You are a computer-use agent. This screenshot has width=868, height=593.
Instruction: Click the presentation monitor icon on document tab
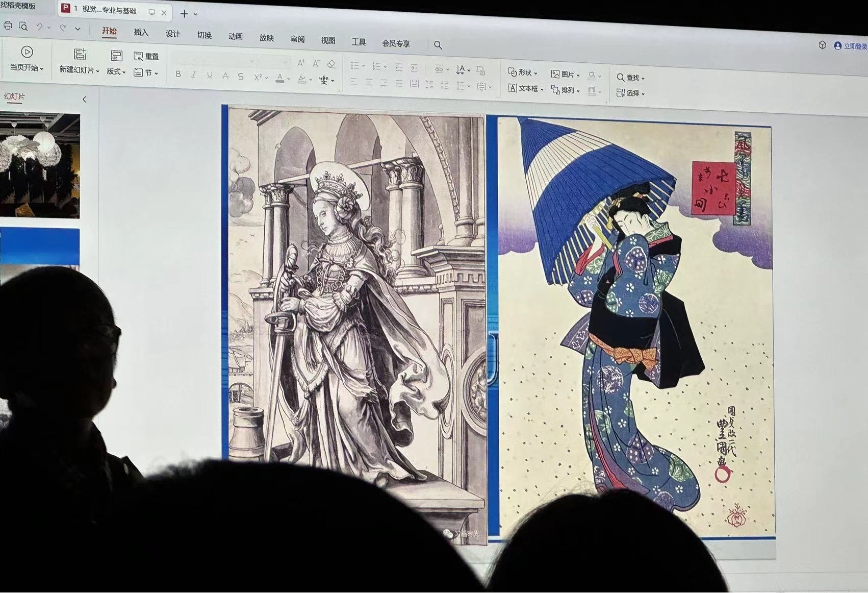pos(151,12)
